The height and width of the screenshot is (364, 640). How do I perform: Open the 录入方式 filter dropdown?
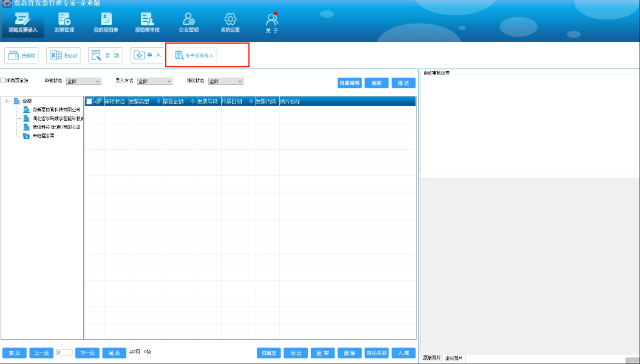point(155,81)
